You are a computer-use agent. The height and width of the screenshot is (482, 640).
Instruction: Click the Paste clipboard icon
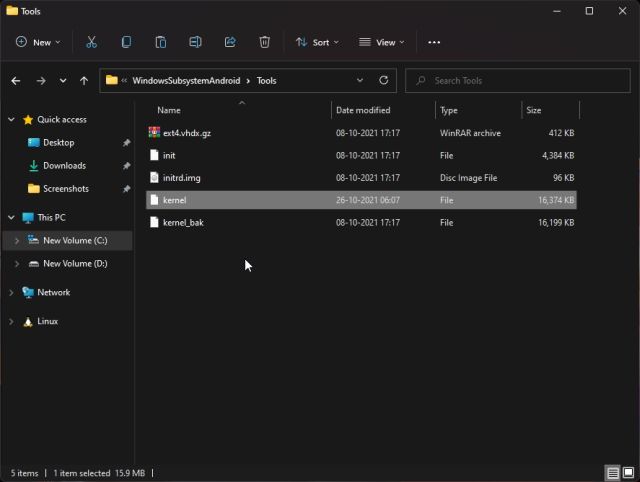pos(160,42)
